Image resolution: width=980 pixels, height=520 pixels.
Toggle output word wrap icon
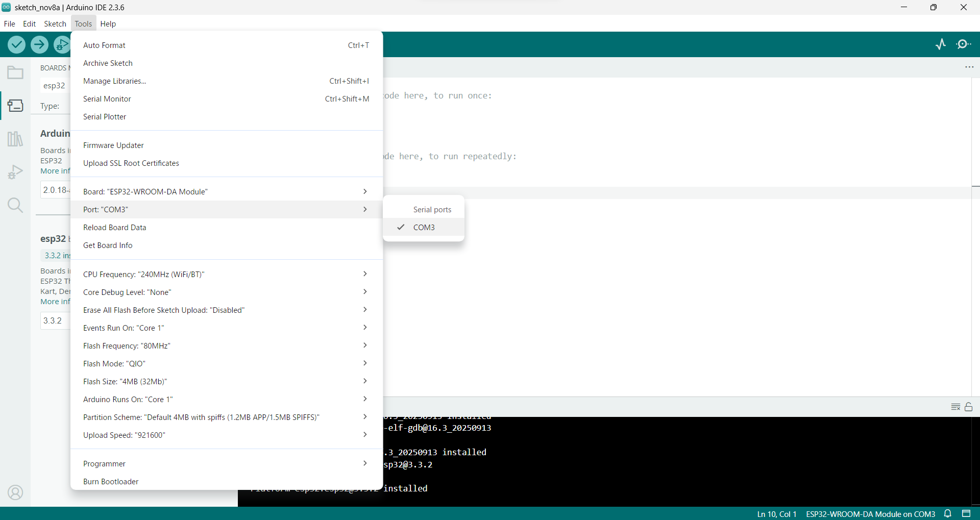955,407
